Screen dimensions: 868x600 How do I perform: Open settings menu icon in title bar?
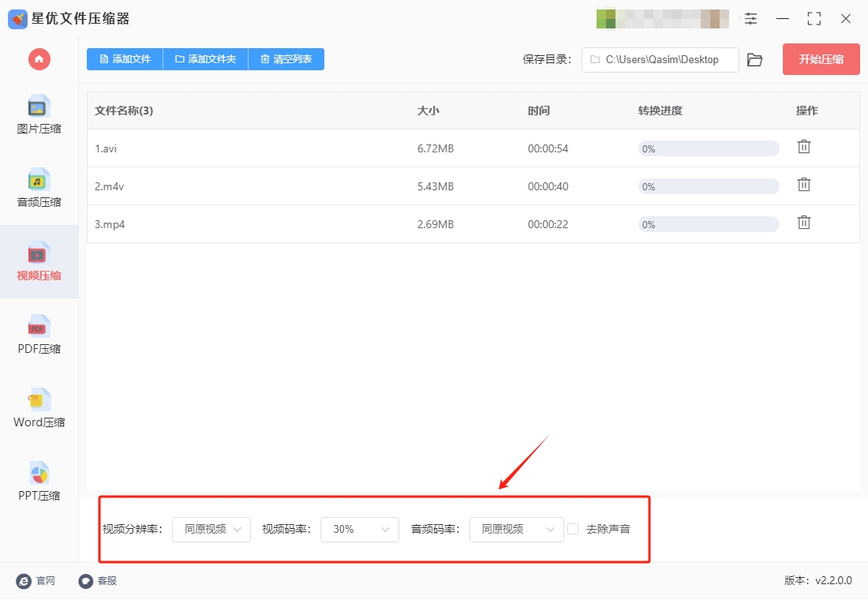[x=750, y=19]
